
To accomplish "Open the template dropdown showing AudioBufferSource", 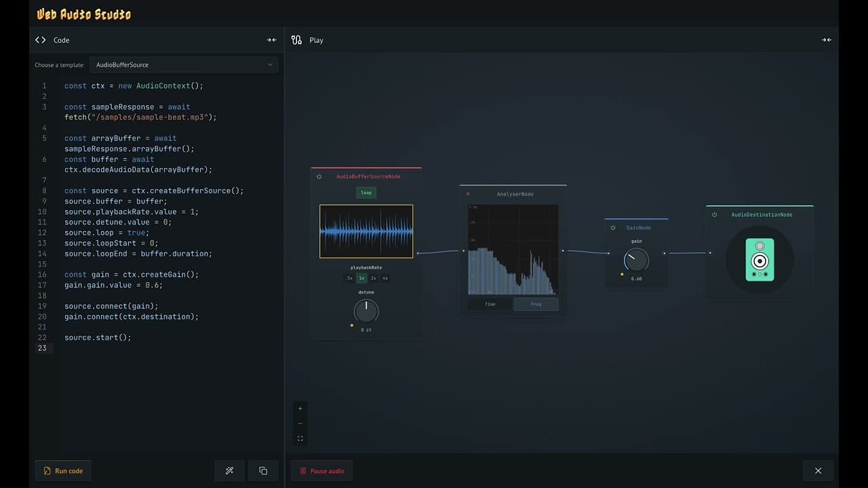I will [183, 64].
